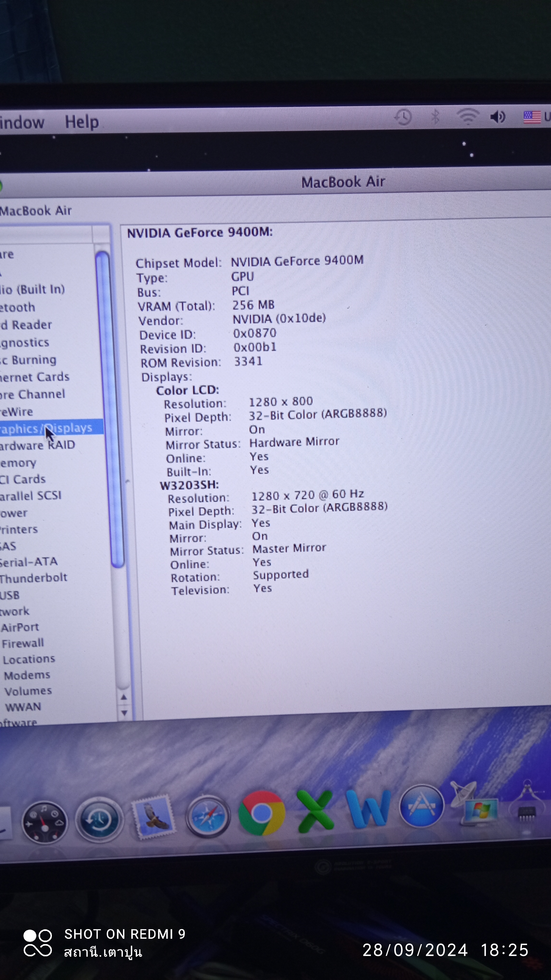Select Ethernet Cards in sidebar
The image size is (551, 980).
[35, 377]
